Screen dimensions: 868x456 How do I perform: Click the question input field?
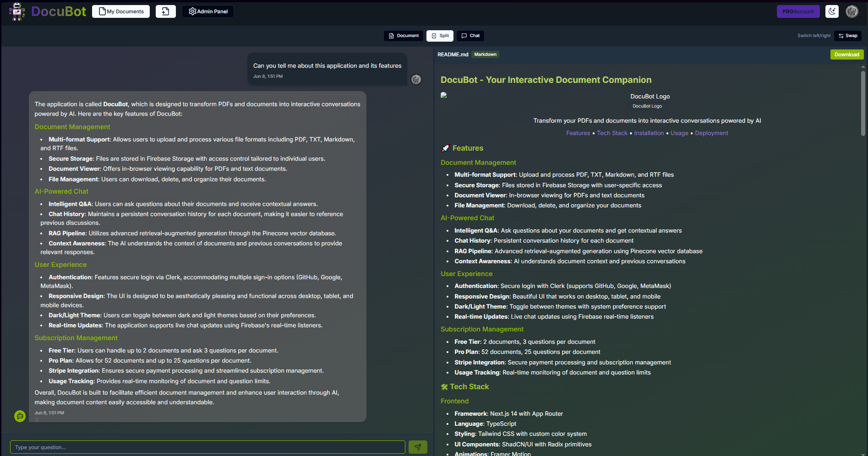pos(207,447)
